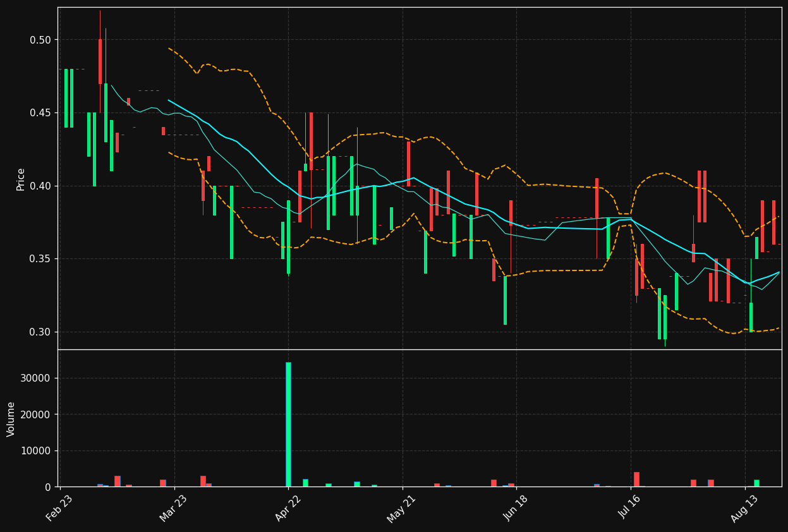Image resolution: width=788 pixels, height=532 pixels.
Task: Click the Aug 13 date label
Action: click(743, 508)
